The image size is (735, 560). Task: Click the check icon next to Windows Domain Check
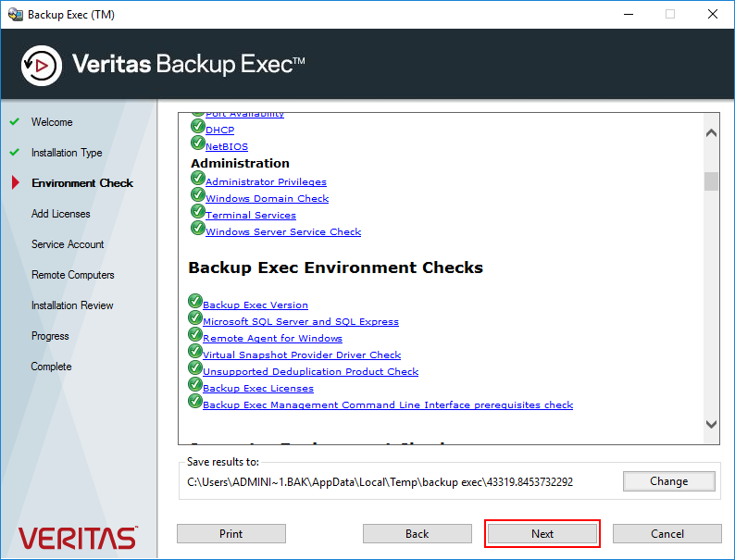pos(198,194)
